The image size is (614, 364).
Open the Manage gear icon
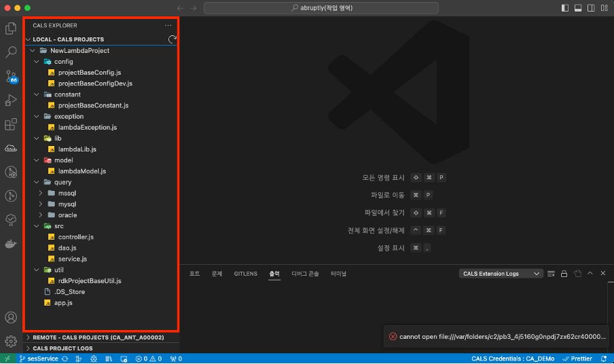point(11,342)
